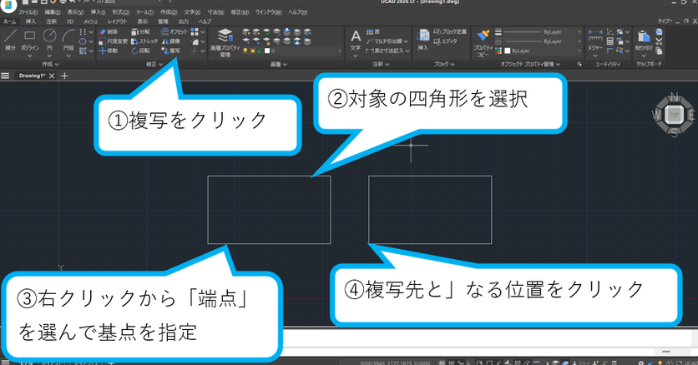Open the マルチ引出線 dropdown

pos(406,41)
